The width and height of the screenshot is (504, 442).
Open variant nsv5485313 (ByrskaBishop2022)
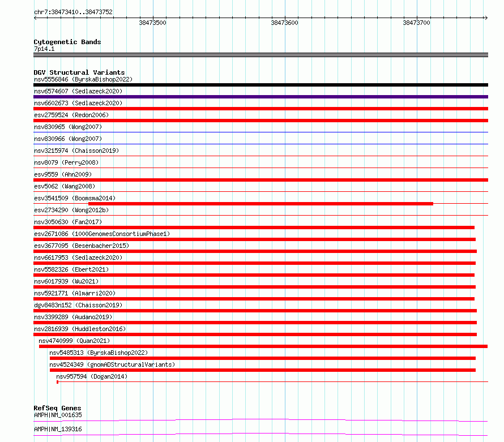click(99, 353)
